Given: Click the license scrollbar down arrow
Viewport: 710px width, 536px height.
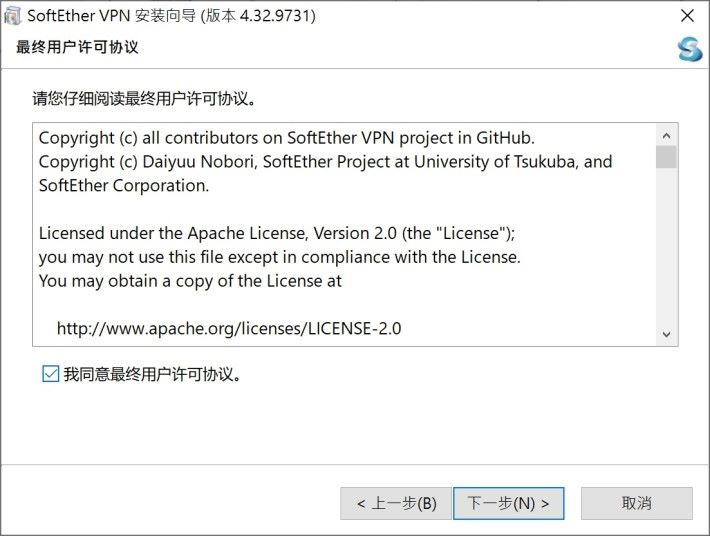Looking at the screenshot, I should (666, 335).
